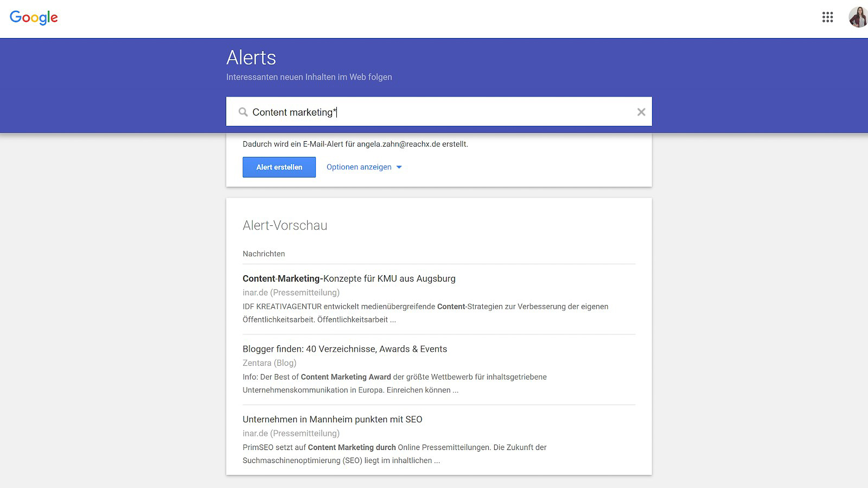Click the PrimSEO snippet text
The height and width of the screenshot is (488, 868).
[394, 454]
